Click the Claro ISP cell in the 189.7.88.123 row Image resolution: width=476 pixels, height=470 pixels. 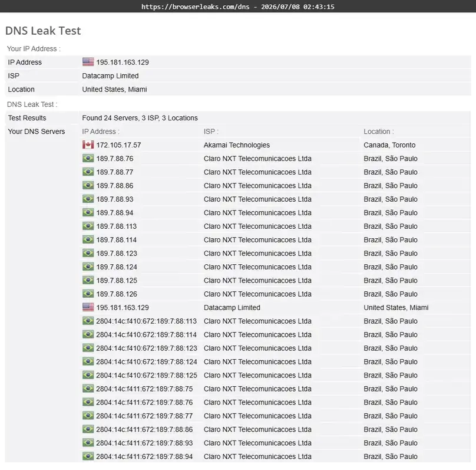click(x=257, y=254)
